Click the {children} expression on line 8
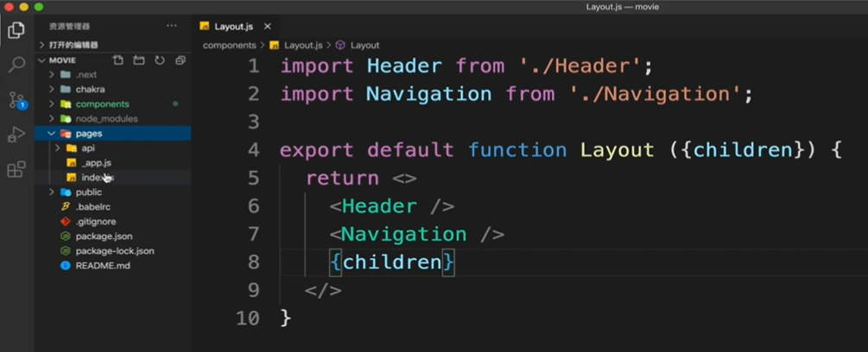This screenshot has width=868, height=352. pos(392,262)
